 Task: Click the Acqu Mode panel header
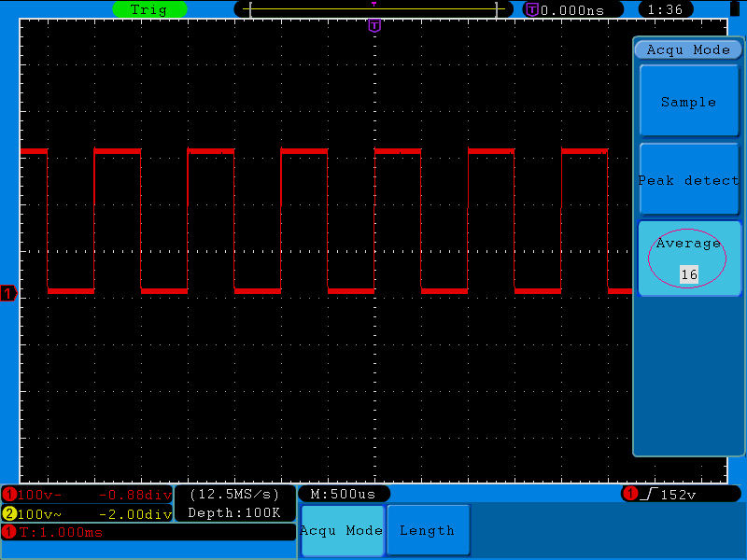pos(688,49)
